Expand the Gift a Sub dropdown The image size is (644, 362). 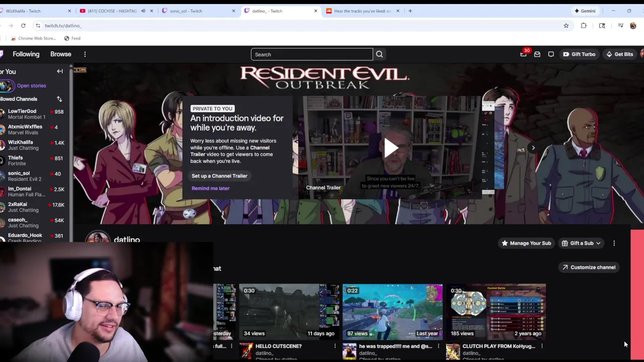581,243
